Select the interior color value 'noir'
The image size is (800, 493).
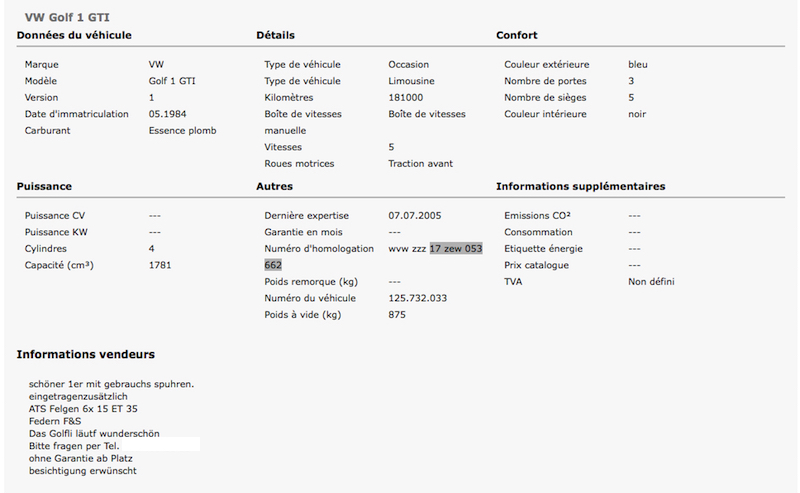[637, 114]
